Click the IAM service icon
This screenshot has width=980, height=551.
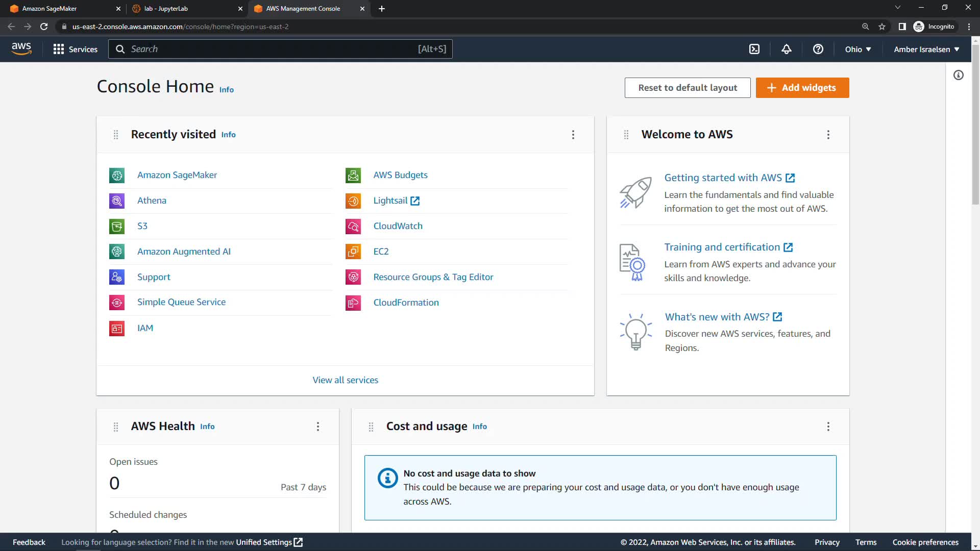117,328
